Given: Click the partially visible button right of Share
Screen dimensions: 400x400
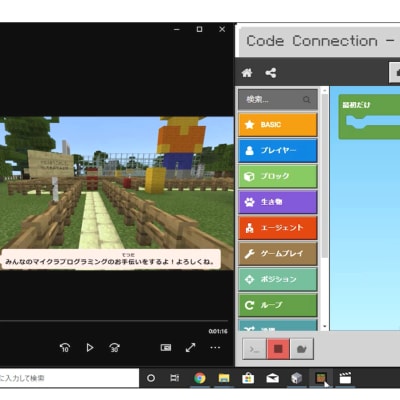Looking at the screenshot, I should (395, 72).
